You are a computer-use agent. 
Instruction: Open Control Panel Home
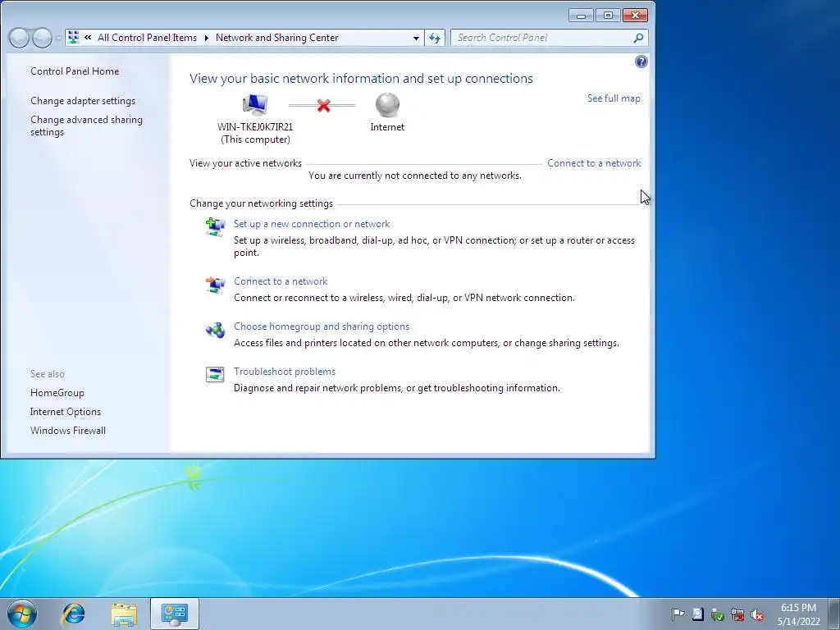point(75,71)
